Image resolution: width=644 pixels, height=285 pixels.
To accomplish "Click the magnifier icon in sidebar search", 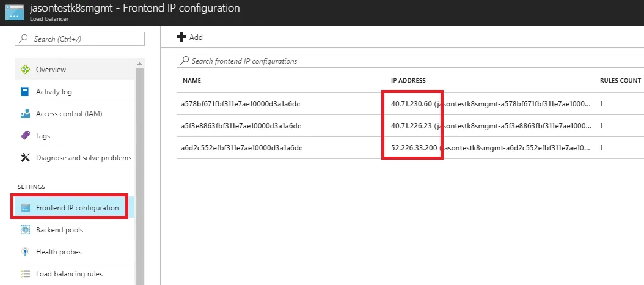I will tap(24, 39).
